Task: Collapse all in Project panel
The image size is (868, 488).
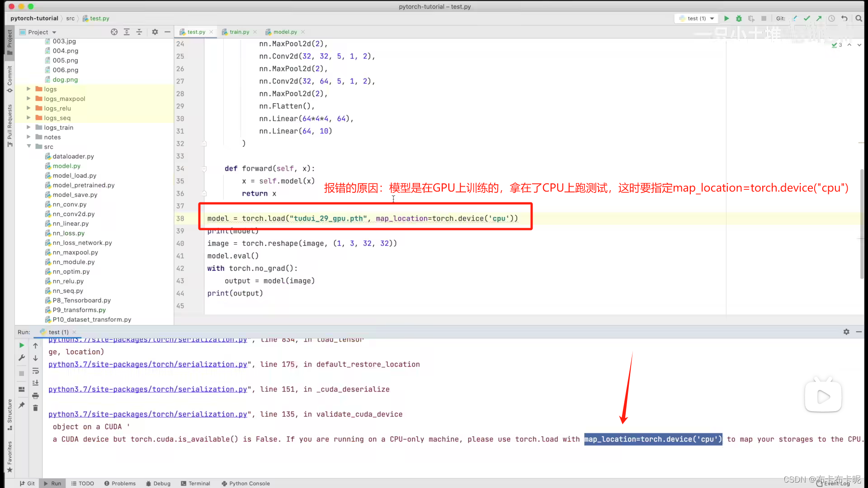Action: pos(139,32)
